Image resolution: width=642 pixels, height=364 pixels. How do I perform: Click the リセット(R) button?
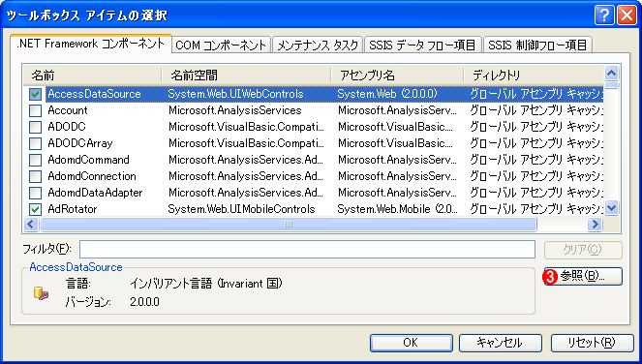[592, 343]
